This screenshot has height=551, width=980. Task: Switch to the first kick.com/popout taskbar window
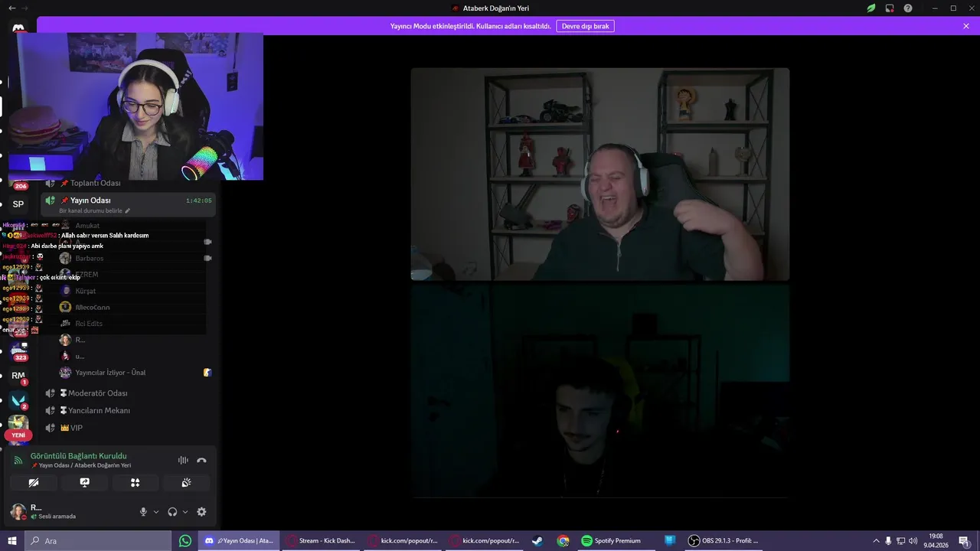pyautogui.click(x=403, y=541)
